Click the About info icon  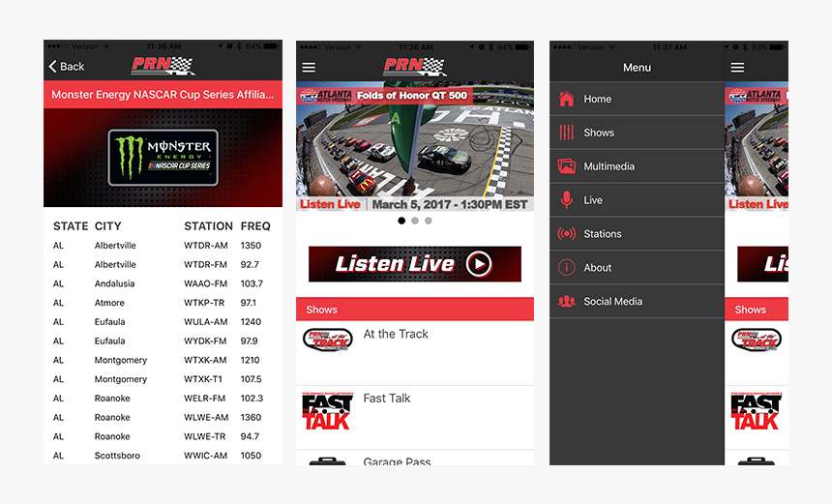(x=566, y=268)
